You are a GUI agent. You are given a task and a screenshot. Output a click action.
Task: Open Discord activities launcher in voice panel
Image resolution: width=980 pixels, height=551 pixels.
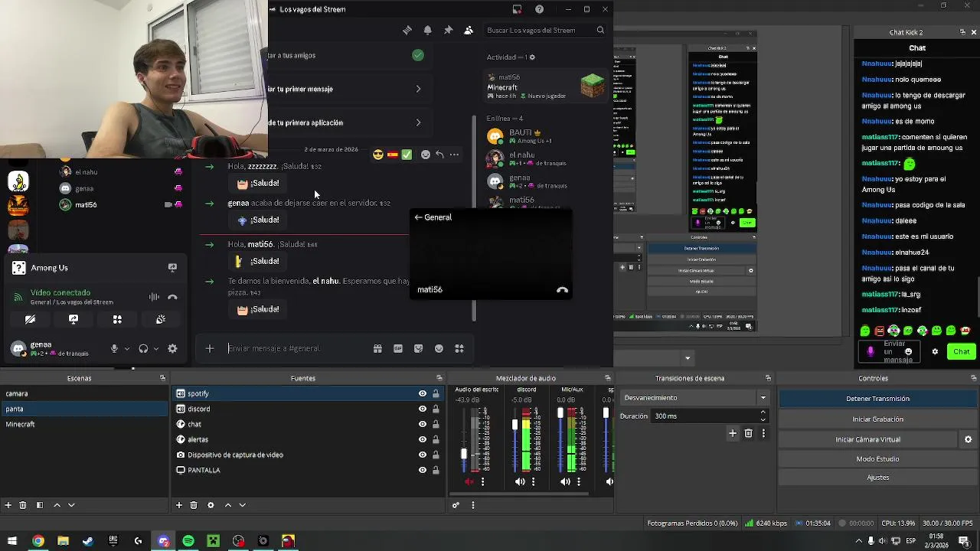[x=117, y=319]
